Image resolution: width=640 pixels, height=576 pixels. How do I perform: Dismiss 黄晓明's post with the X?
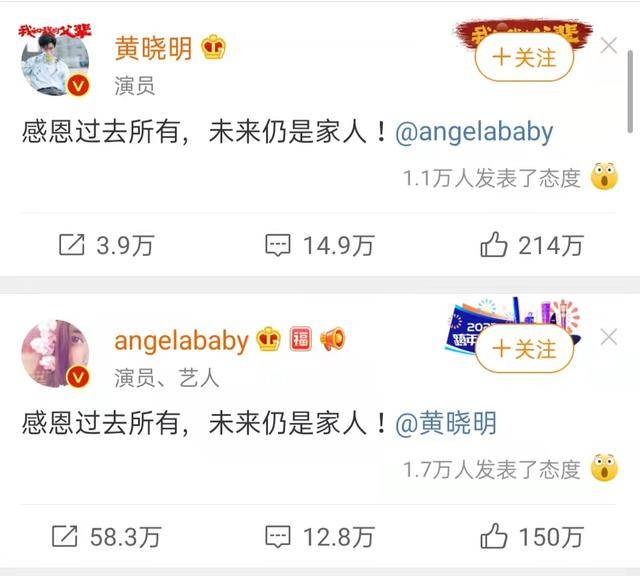(609, 45)
